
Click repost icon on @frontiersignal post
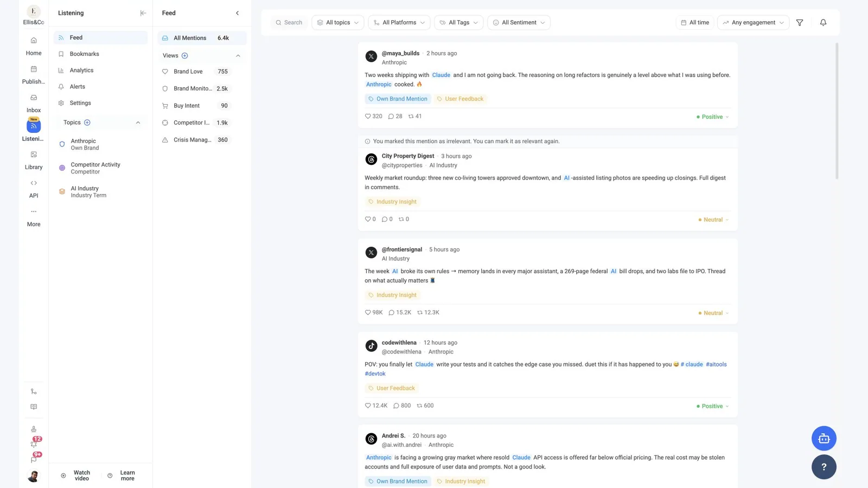pos(420,313)
